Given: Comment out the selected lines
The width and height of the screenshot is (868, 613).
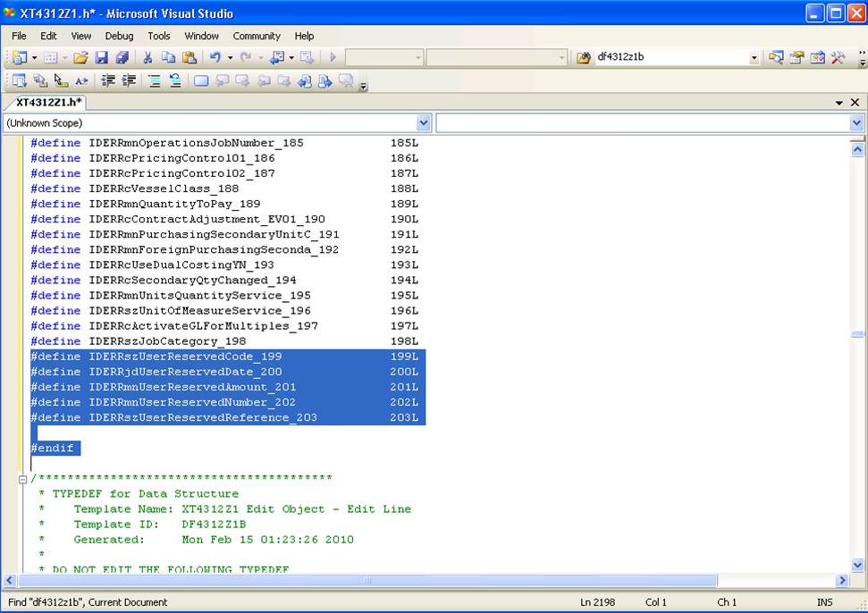Looking at the screenshot, I should 155,81.
